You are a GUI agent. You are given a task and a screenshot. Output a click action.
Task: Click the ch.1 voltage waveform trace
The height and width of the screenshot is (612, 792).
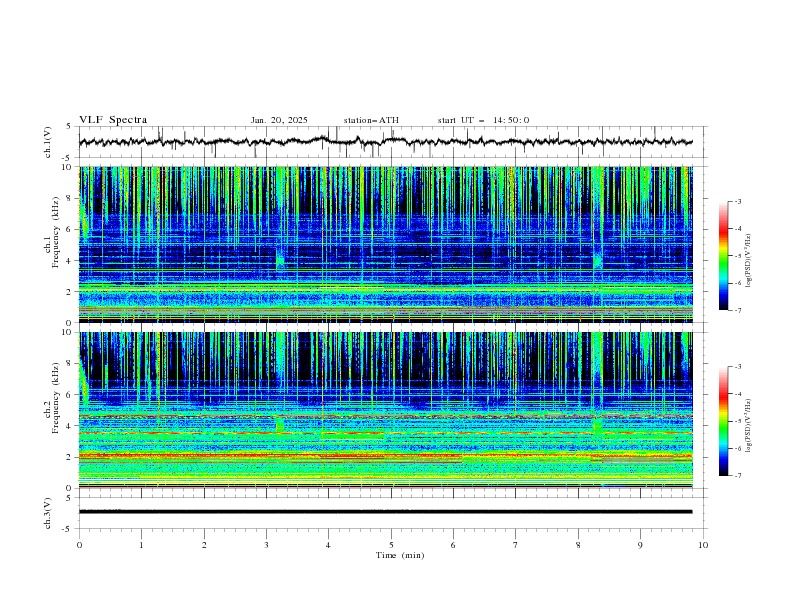pyautogui.click(x=385, y=142)
